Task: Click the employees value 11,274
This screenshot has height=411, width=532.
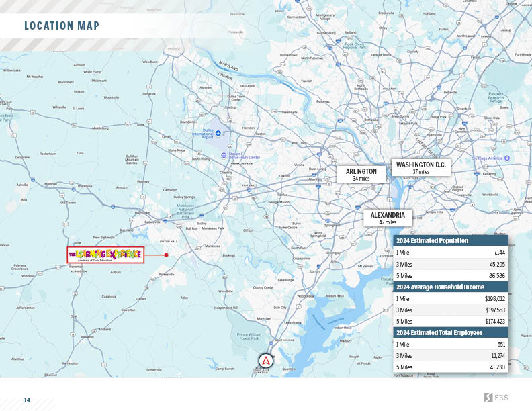Action: [x=498, y=356]
